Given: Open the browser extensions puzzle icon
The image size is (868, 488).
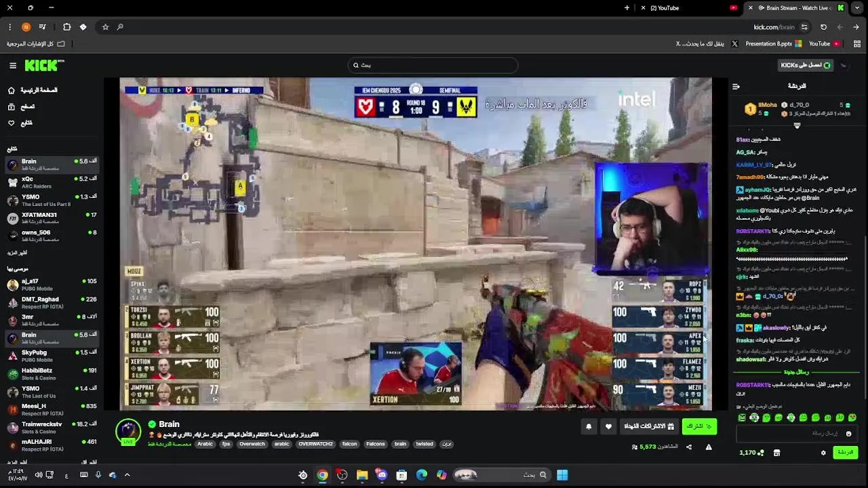Looking at the screenshot, I should pyautogui.click(x=66, y=27).
